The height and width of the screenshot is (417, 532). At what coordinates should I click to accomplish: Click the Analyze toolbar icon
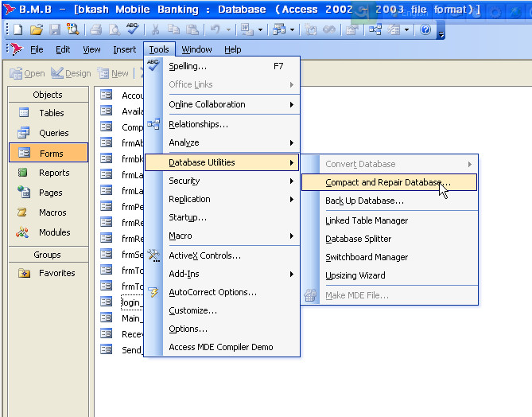[x=279, y=30]
